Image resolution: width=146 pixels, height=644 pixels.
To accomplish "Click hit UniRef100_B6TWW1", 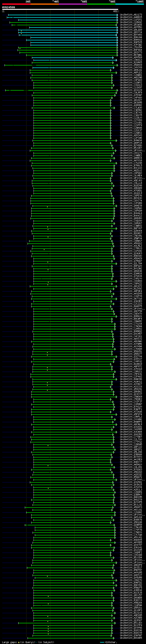I will (x=131, y=55).
